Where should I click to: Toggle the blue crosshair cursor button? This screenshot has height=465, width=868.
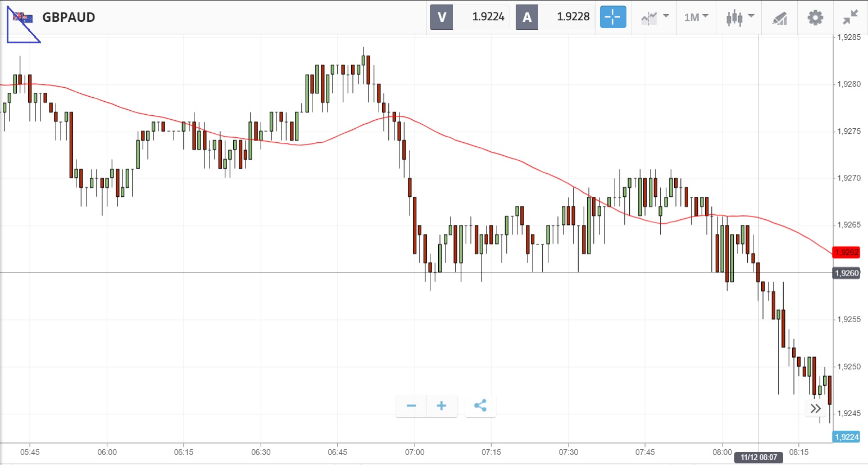tap(612, 17)
